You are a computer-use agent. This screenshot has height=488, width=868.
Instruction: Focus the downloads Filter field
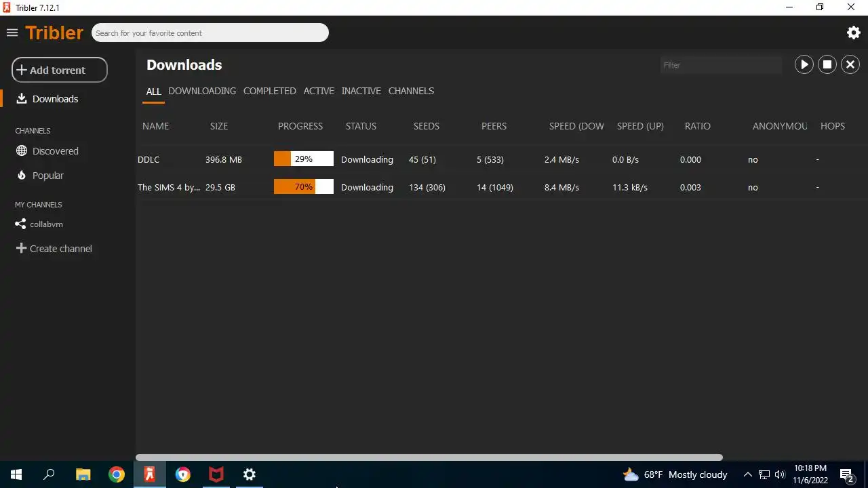pos(721,65)
